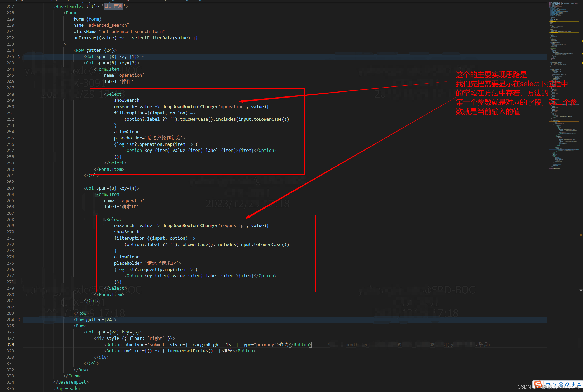Expand the folded Row gutter on line 284
The width and height of the screenshot is (583, 392).
coord(19,320)
